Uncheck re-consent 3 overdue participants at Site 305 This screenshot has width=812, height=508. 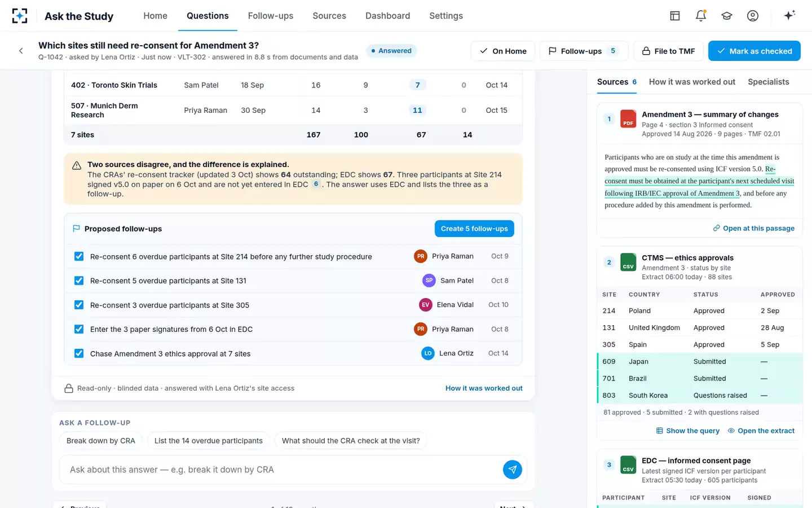pyautogui.click(x=79, y=305)
